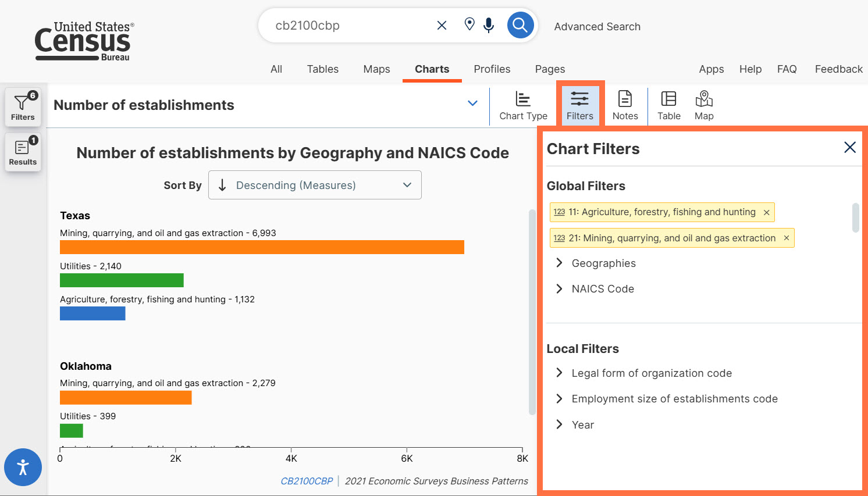Viewport: 868px width, 496px height.
Task: Switch to Map view
Action: (x=704, y=106)
